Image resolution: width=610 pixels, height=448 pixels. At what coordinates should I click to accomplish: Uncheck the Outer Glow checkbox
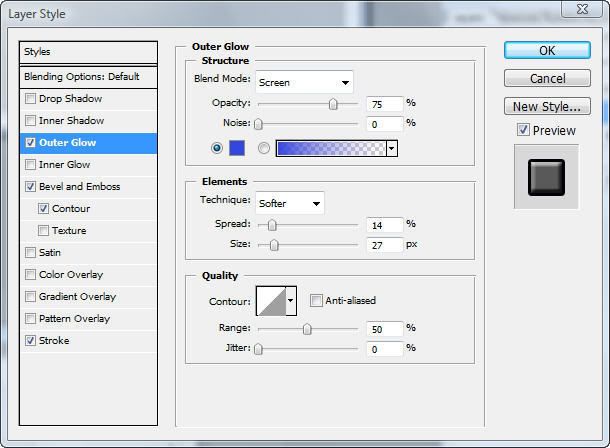30,143
